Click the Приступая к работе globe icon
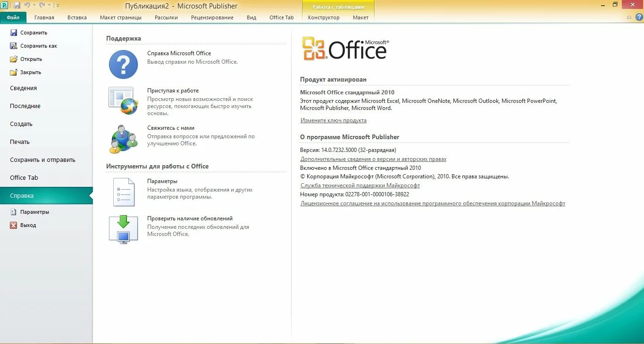This screenshot has width=644, height=344. pos(123,101)
